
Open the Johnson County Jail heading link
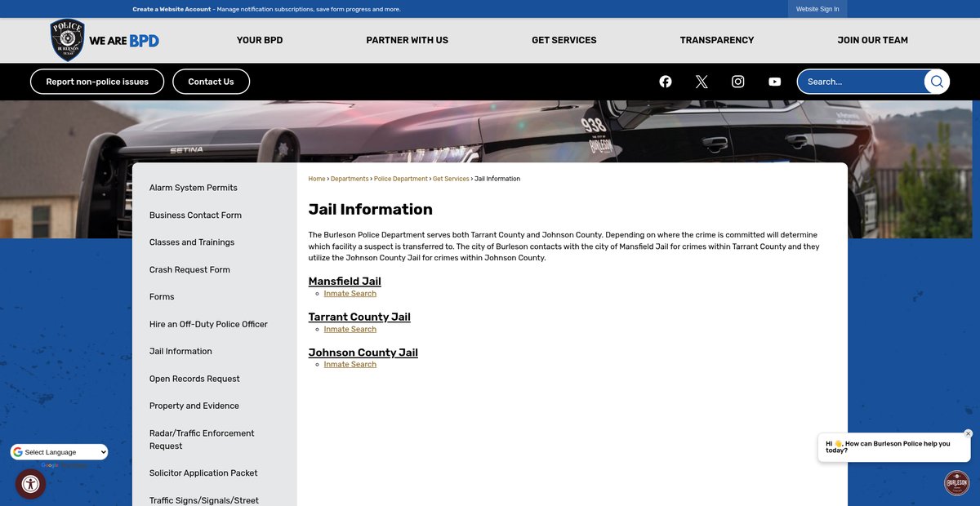coord(363,353)
